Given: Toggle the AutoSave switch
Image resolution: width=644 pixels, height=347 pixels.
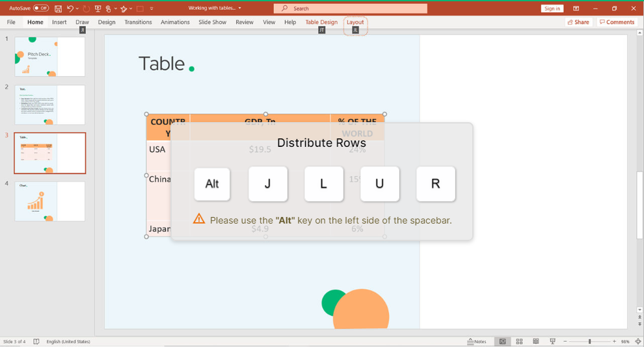Looking at the screenshot, I should click(41, 8).
